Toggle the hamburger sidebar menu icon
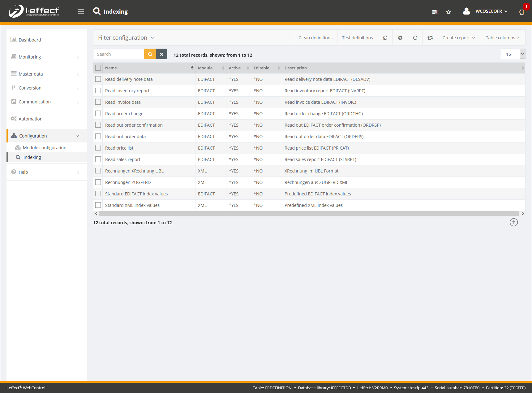Image resolution: width=532 pixels, height=393 pixels. pos(81,11)
